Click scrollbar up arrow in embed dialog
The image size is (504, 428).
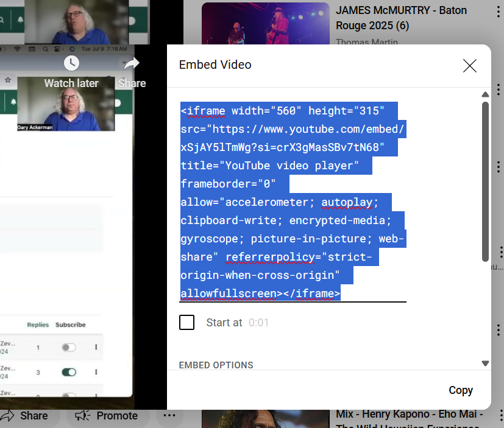coord(485,94)
